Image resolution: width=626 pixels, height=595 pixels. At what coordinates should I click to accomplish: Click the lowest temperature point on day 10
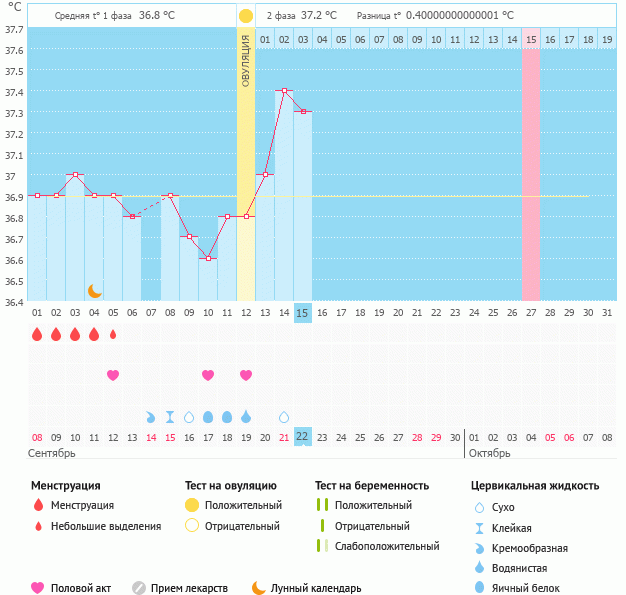tap(208, 258)
